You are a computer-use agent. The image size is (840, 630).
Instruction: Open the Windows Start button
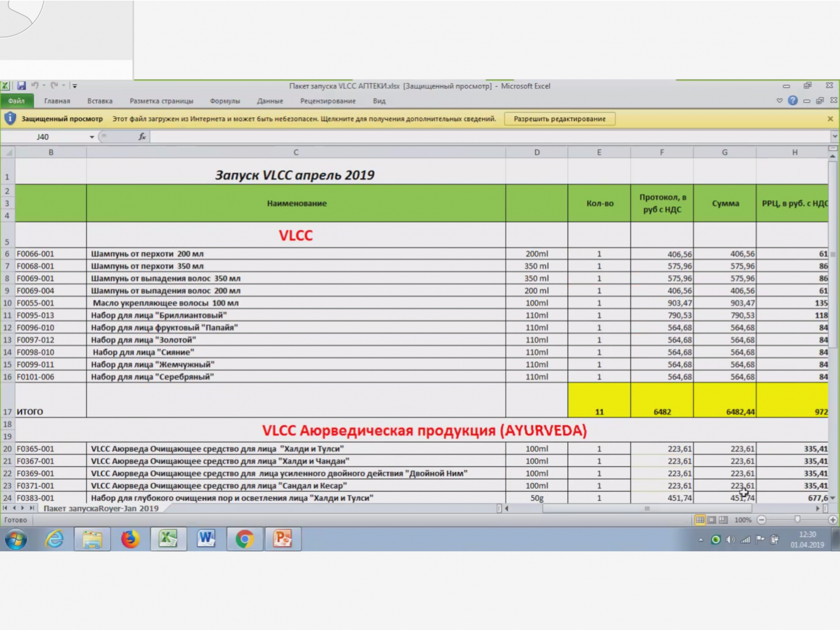[17, 540]
